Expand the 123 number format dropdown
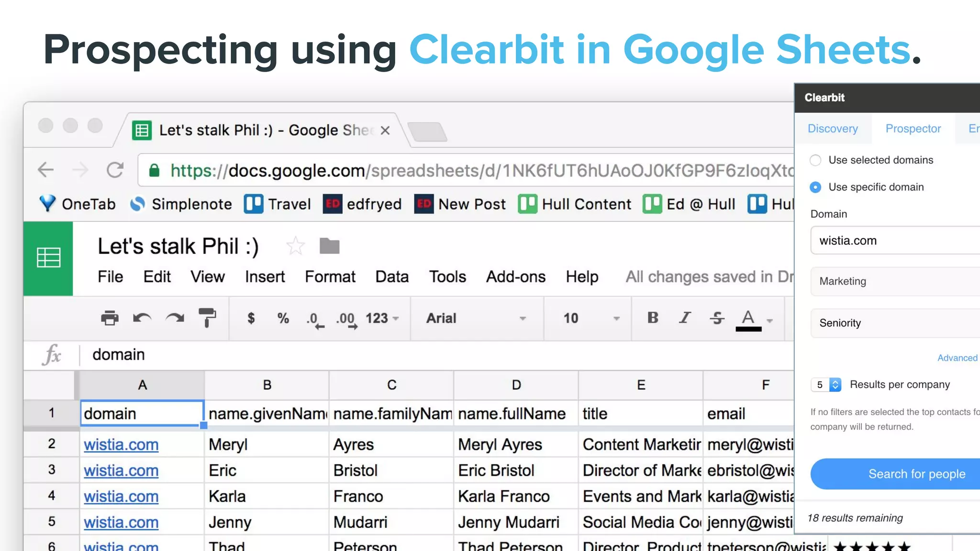Image resolution: width=980 pixels, height=551 pixels. pyautogui.click(x=382, y=319)
